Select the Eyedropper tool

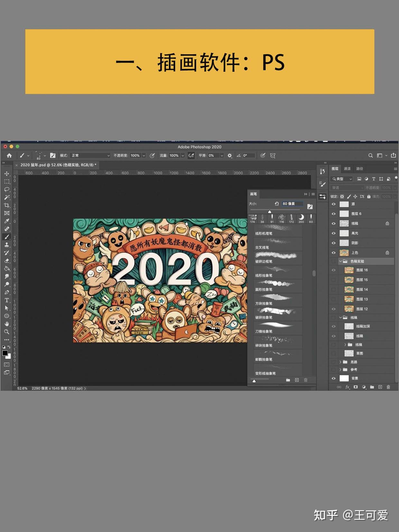click(7, 221)
